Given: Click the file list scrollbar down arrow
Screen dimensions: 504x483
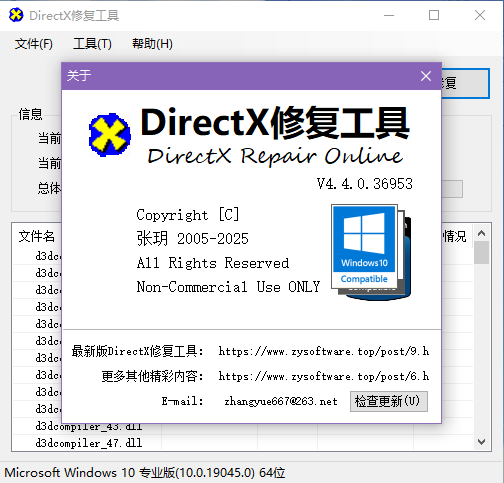Looking at the screenshot, I should click(481, 442).
